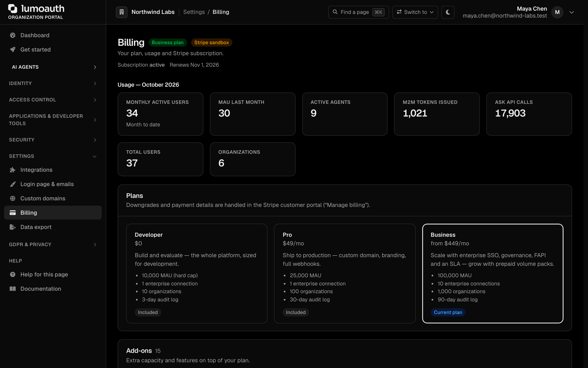Click the Login page brush icon
588x368 pixels.
(13, 184)
